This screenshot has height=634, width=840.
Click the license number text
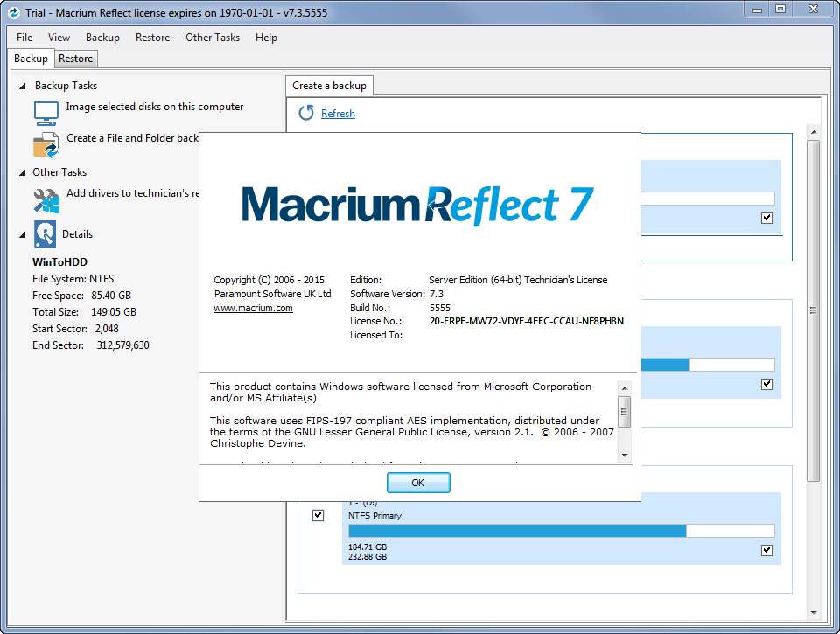(527, 321)
